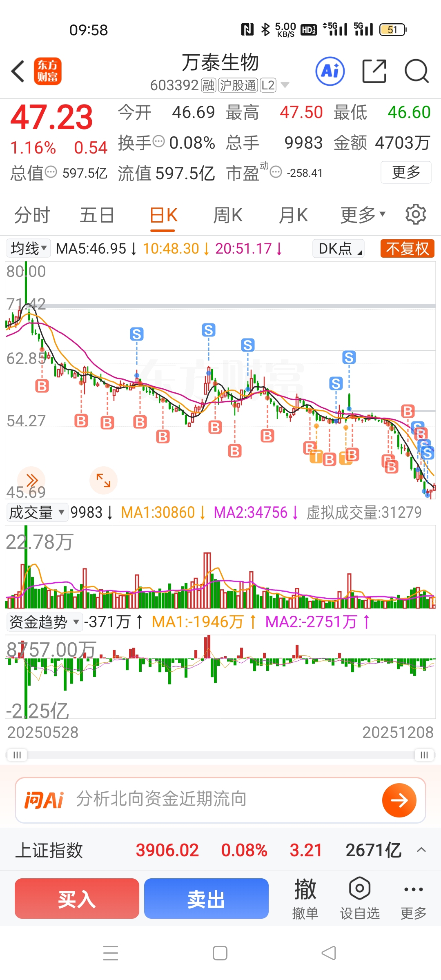Image resolution: width=441 pixels, height=980 pixels.
Task: Tap the share export icon
Action: (374, 71)
